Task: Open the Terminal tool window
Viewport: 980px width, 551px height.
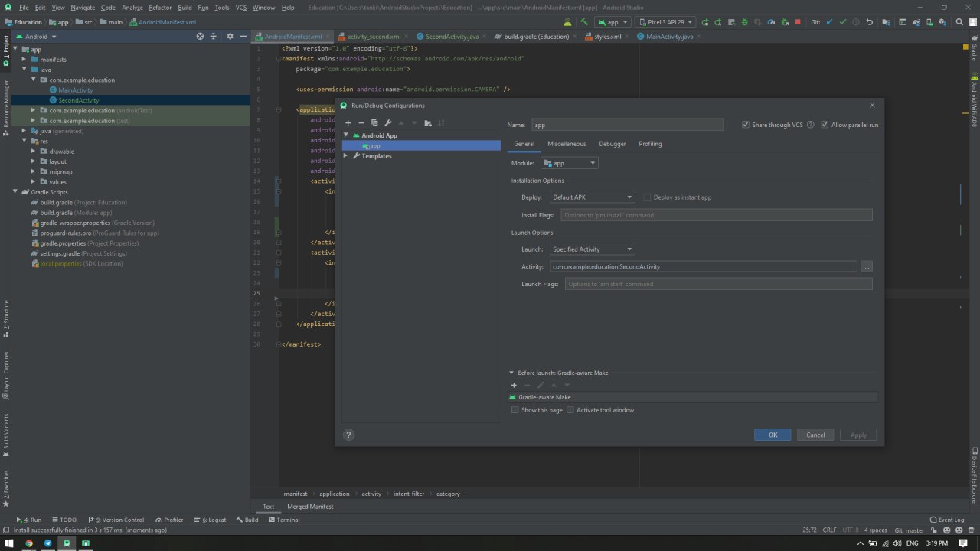Action: (284, 520)
